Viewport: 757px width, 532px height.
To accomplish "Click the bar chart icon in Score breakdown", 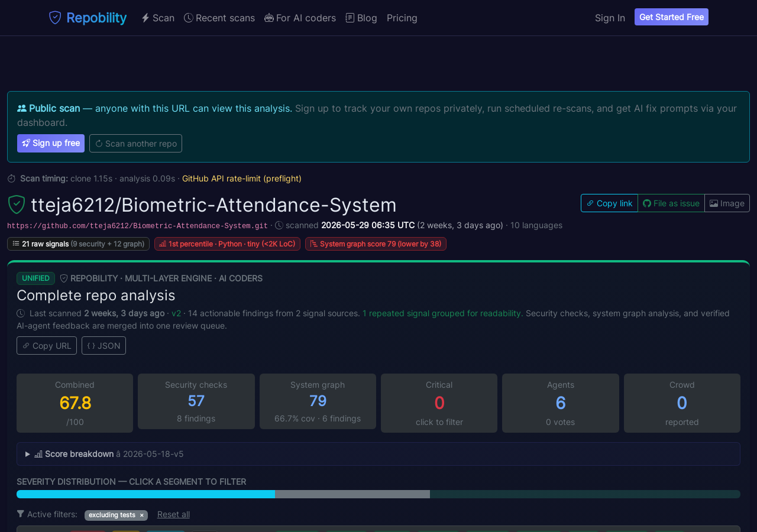I will (x=38, y=454).
